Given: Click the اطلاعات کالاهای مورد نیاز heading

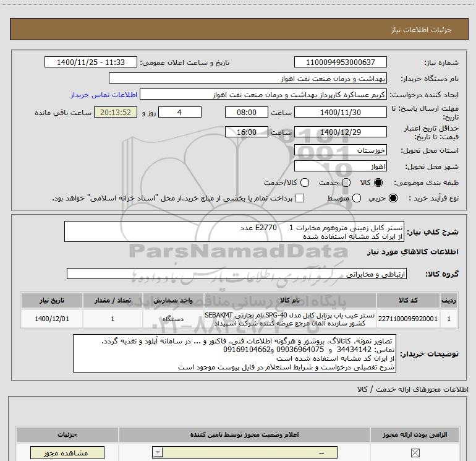Looking at the screenshot, I should 412,252.
